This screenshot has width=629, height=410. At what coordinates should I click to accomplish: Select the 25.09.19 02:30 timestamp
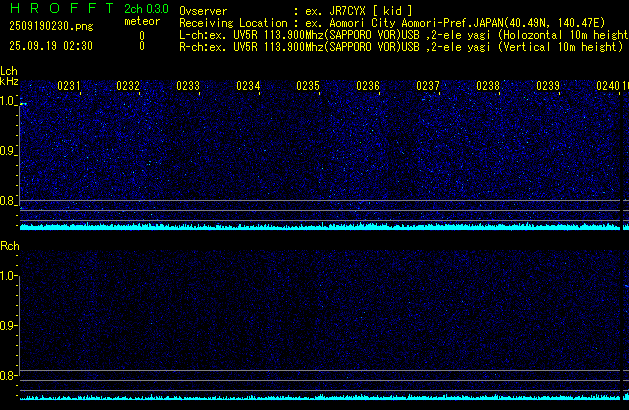pyautogui.click(x=50, y=46)
